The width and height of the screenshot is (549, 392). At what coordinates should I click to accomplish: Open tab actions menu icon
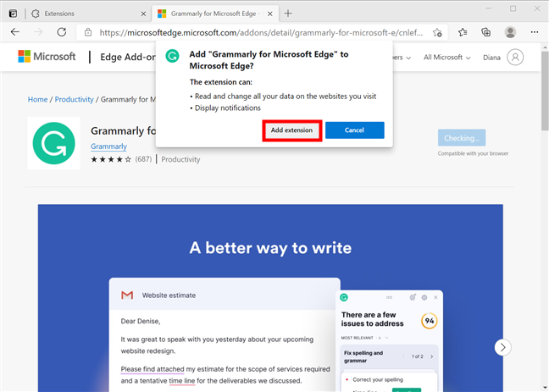[x=13, y=14]
